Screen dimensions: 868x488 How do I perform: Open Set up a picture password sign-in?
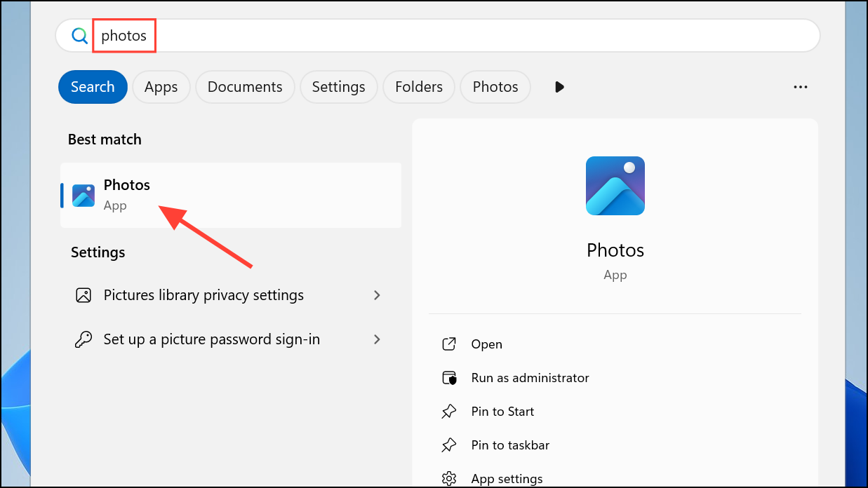pos(231,339)
